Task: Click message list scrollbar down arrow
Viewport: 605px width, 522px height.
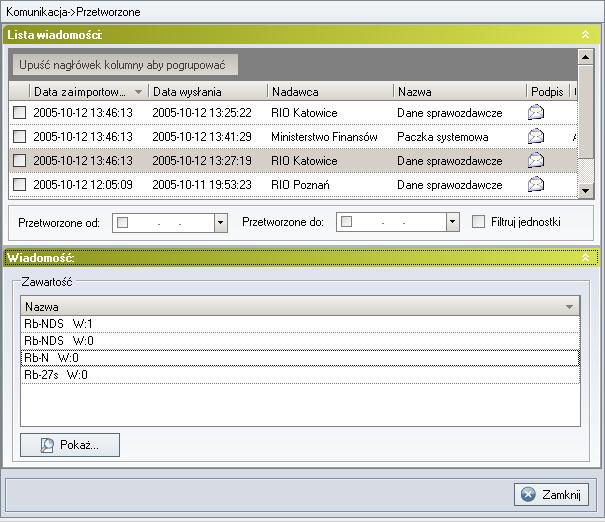Action: click(x=585, y=191)
